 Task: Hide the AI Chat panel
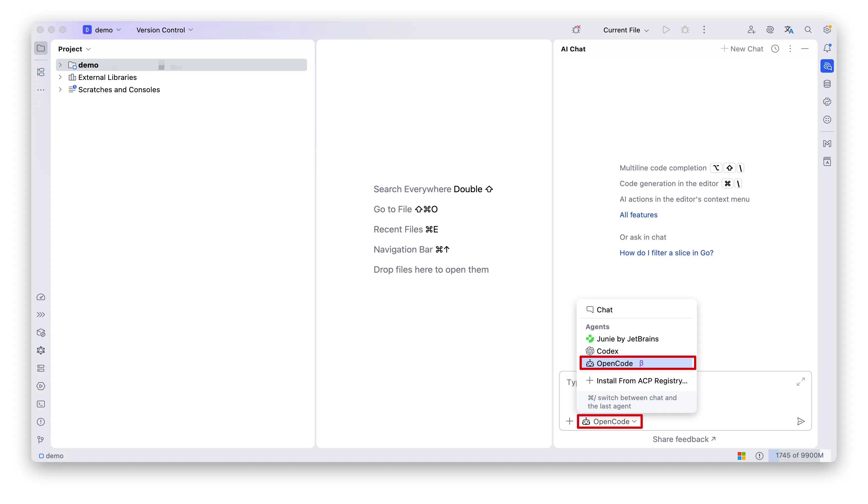pos(805,49)
